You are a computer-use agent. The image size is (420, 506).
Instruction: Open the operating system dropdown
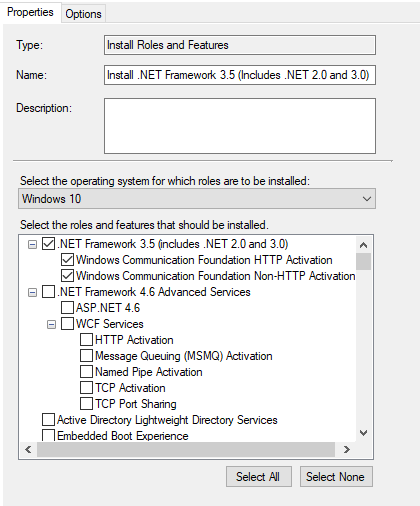pos(197,199)
